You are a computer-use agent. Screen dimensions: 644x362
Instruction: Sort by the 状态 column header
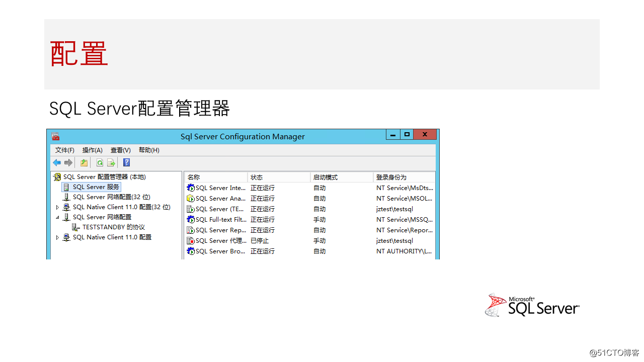click(279, 177)
